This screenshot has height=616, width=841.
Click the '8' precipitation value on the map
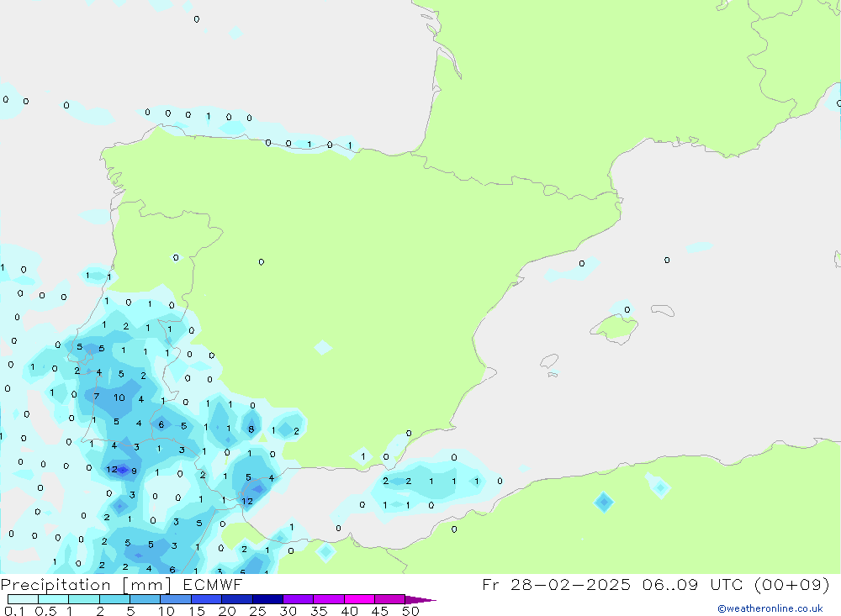251,429
